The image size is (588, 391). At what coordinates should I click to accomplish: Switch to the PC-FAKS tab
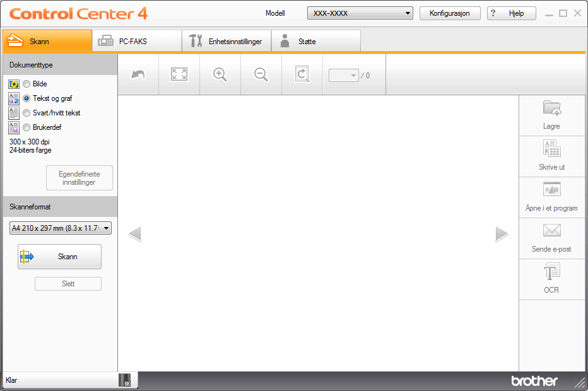(136, 40)
